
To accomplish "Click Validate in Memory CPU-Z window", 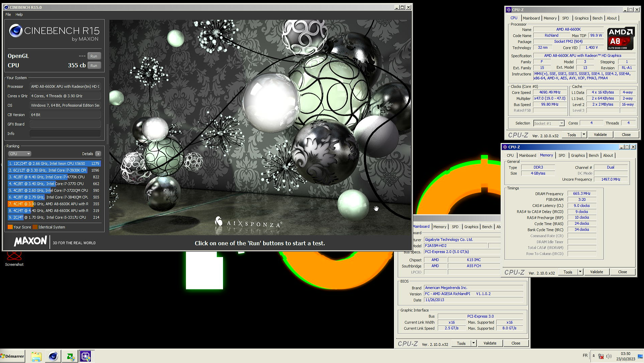I will coord(597,272).
